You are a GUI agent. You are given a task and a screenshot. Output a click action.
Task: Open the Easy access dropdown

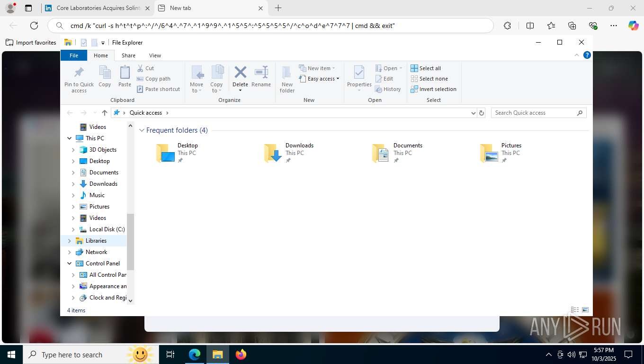click(319, 79)
